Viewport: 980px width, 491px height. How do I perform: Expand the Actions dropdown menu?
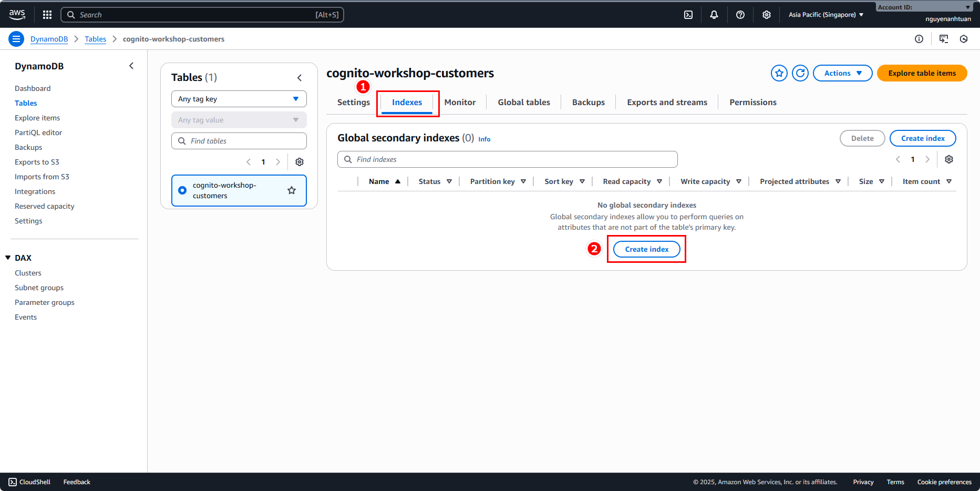842,73
